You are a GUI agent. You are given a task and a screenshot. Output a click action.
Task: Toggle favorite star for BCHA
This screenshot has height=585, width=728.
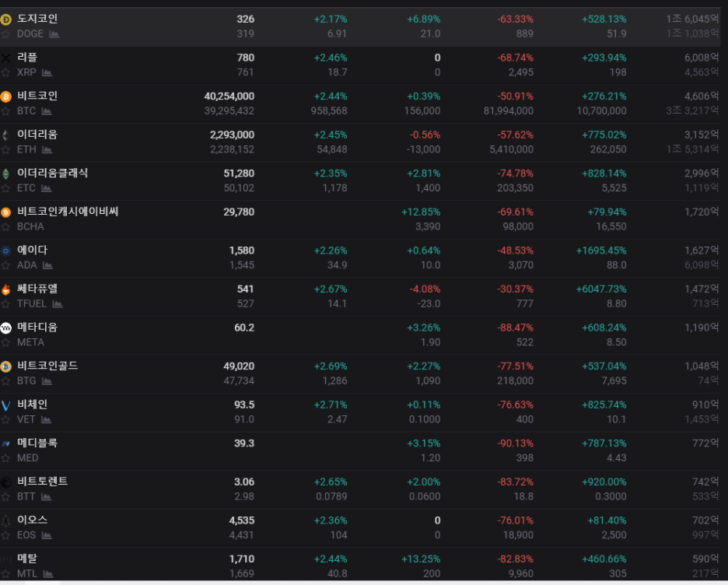click(x=5, y=226)
